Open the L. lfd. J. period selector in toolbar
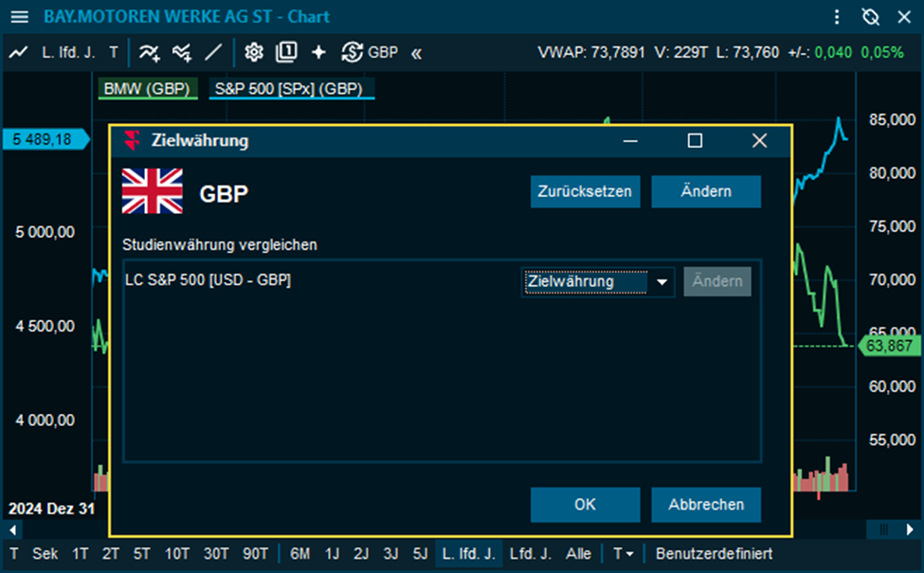Image resolution: width=924 pixels, height=573 pixels. (68, 52)
